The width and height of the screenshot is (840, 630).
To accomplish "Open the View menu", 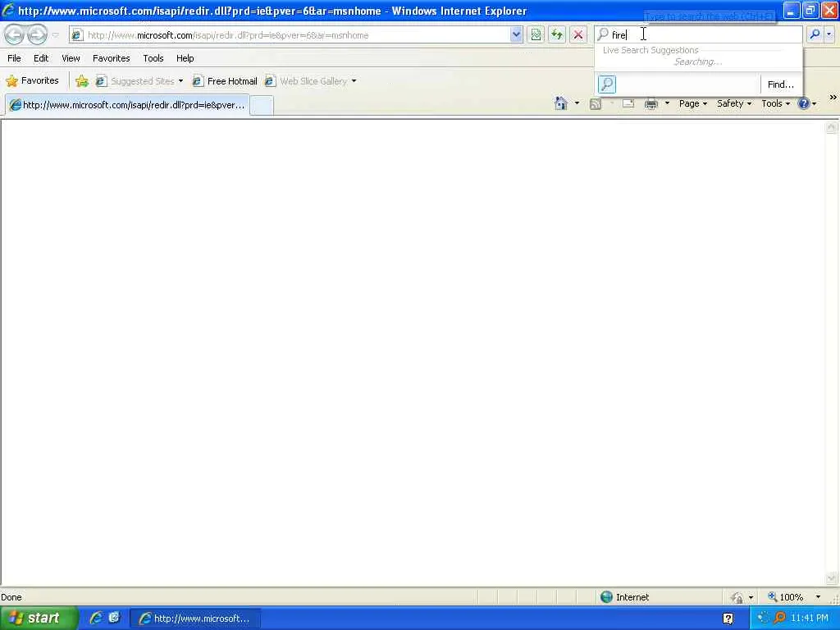I will 71,58.
